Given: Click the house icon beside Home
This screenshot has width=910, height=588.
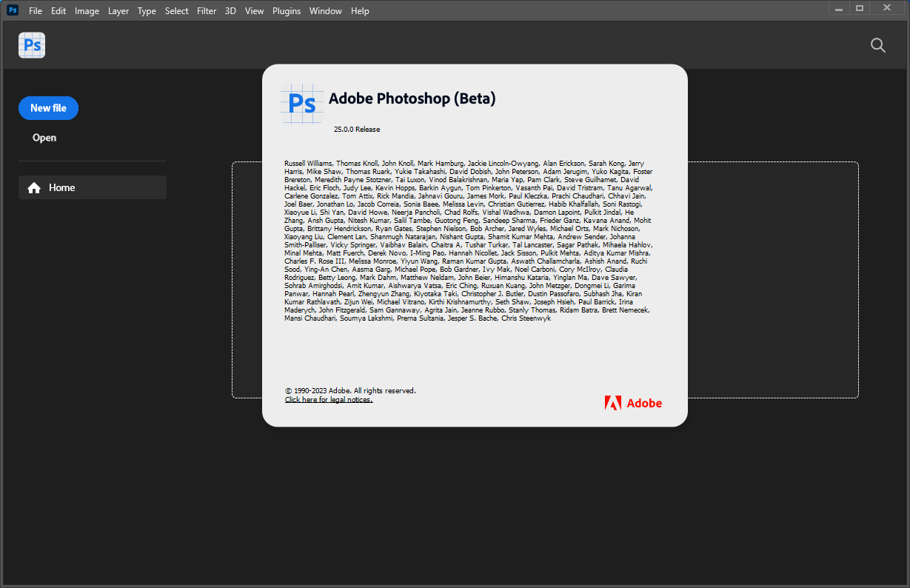Looking at the screenshot, I should [34, 188].
